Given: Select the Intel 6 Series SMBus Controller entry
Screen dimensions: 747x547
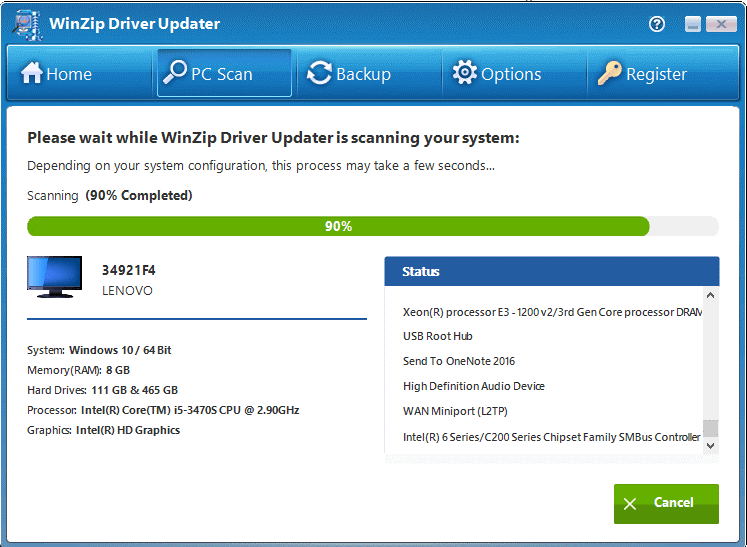Looking at the screenshot, I should point(552,437).
